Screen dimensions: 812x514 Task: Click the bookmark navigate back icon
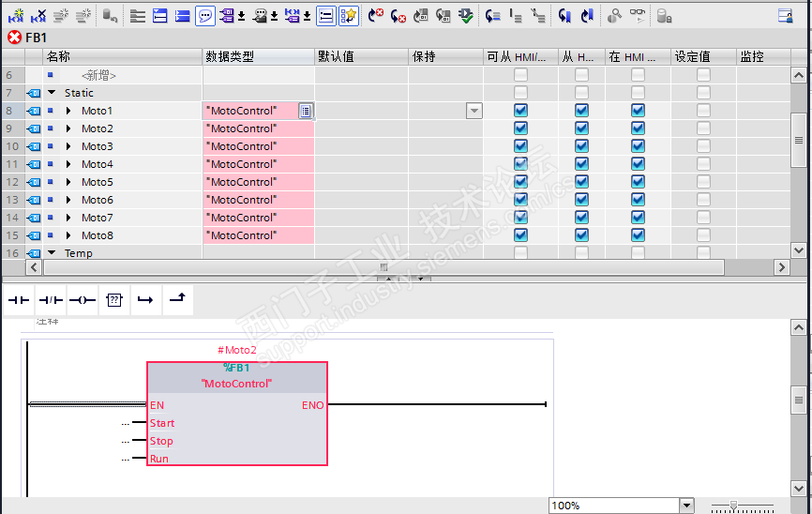point(564,16)
